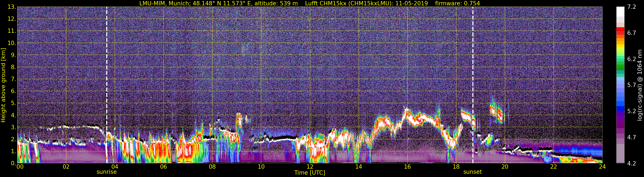Click the y-axis tick label '1.'
This screenshot has height=177, width=644.
[13, 151]
